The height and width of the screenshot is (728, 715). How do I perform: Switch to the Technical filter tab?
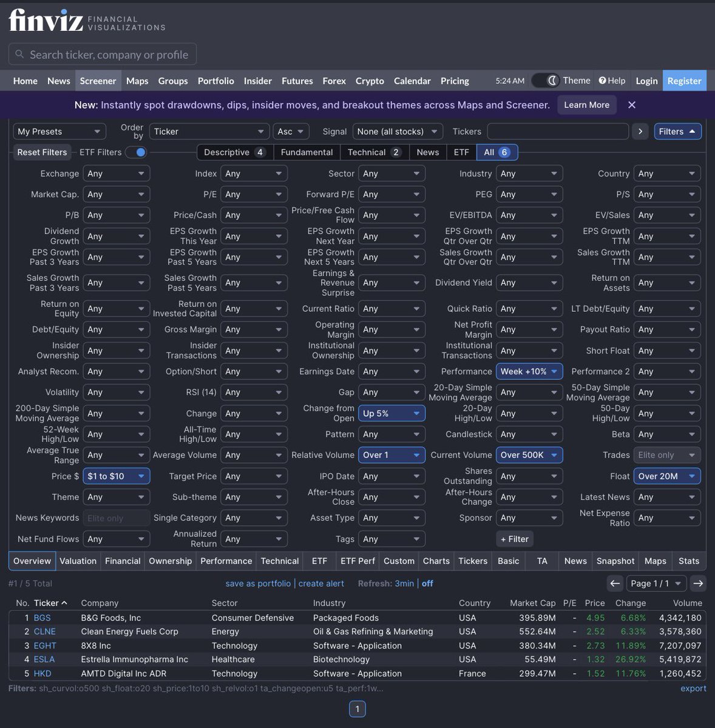coord(374,152)
